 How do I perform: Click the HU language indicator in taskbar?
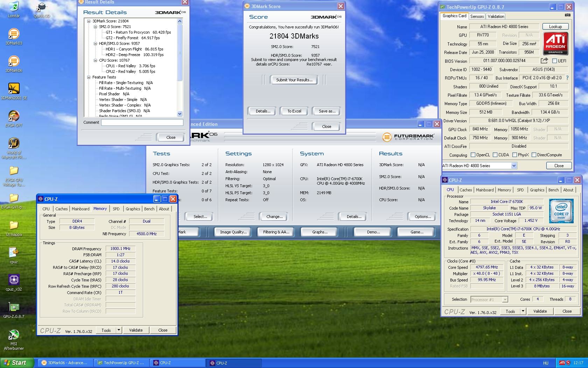[546, 363]
